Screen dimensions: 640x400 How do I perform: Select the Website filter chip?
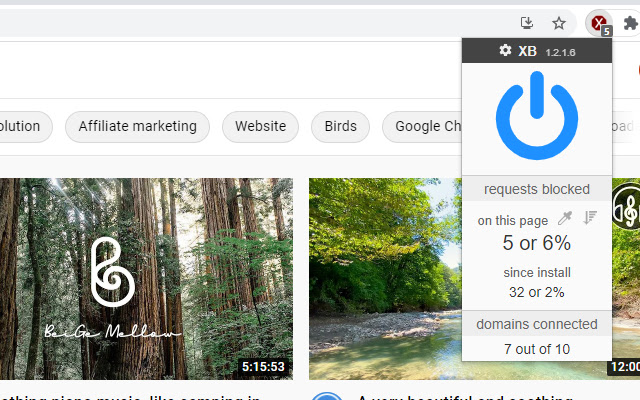tap(260, 126)
